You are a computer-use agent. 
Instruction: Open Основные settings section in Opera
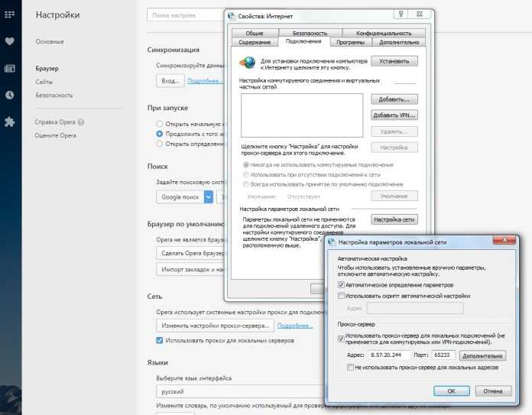50,41
